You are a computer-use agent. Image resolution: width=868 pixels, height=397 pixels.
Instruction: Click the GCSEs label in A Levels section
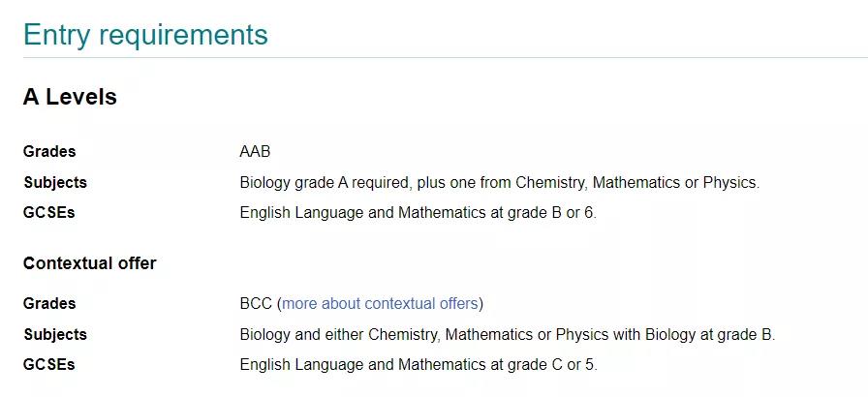tap(49, 213)
